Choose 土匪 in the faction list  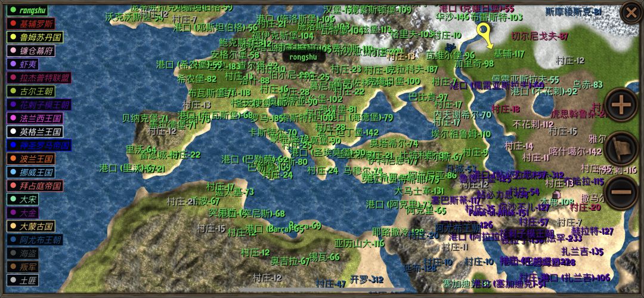(x=23, y=281)
